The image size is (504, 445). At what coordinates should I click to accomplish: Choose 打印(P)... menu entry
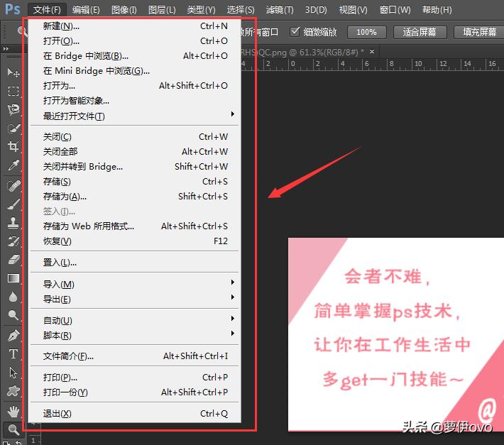(x=135, y=377)
